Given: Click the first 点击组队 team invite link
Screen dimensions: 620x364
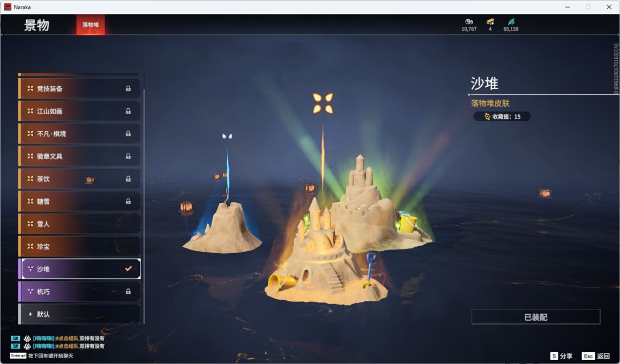Looking at the screenshot, I should 67,338.
